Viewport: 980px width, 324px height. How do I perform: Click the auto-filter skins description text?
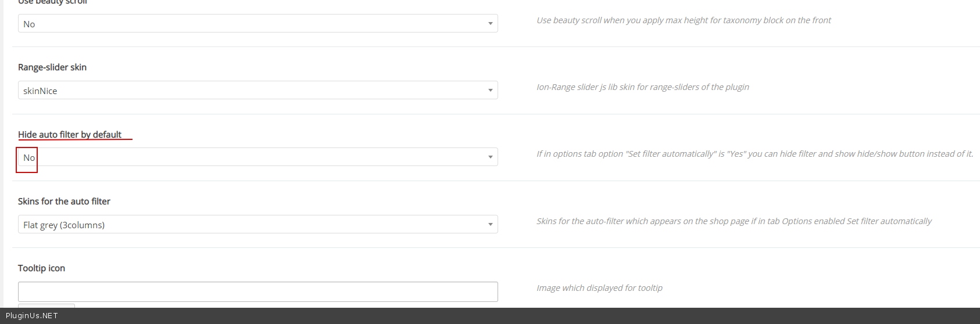pos(734,221)
